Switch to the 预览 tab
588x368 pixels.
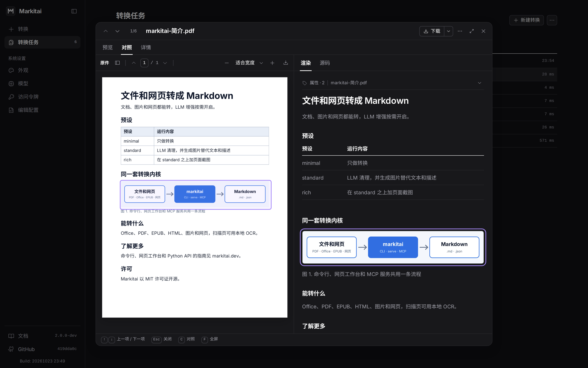pos(108,47)
